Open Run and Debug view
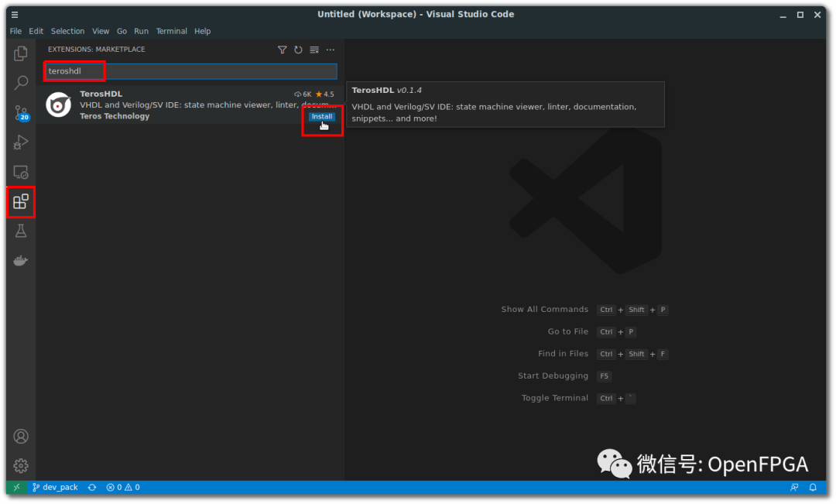Screen dimensions: 836x504 pos(21,142)
